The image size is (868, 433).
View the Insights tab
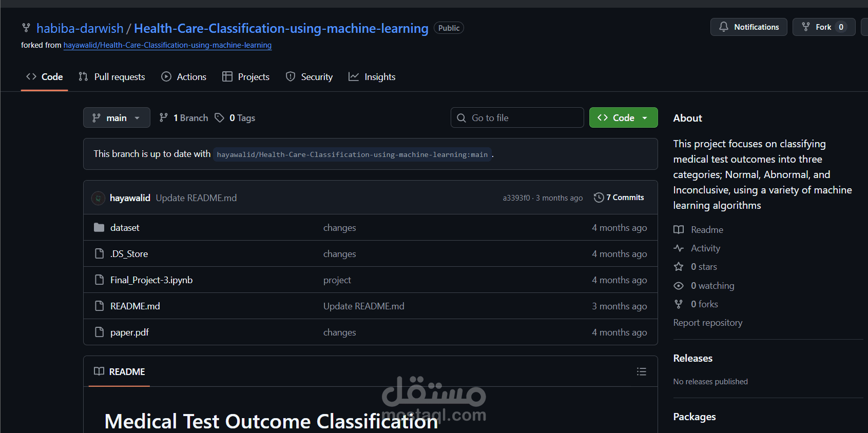click(372, 76)
